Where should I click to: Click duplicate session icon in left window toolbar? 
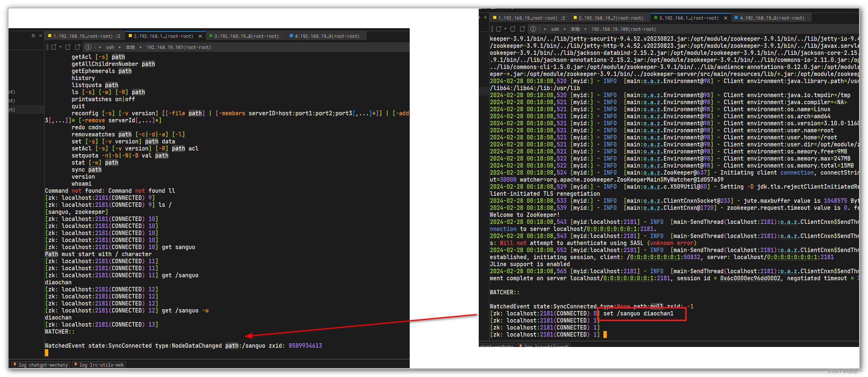[78, 47]
